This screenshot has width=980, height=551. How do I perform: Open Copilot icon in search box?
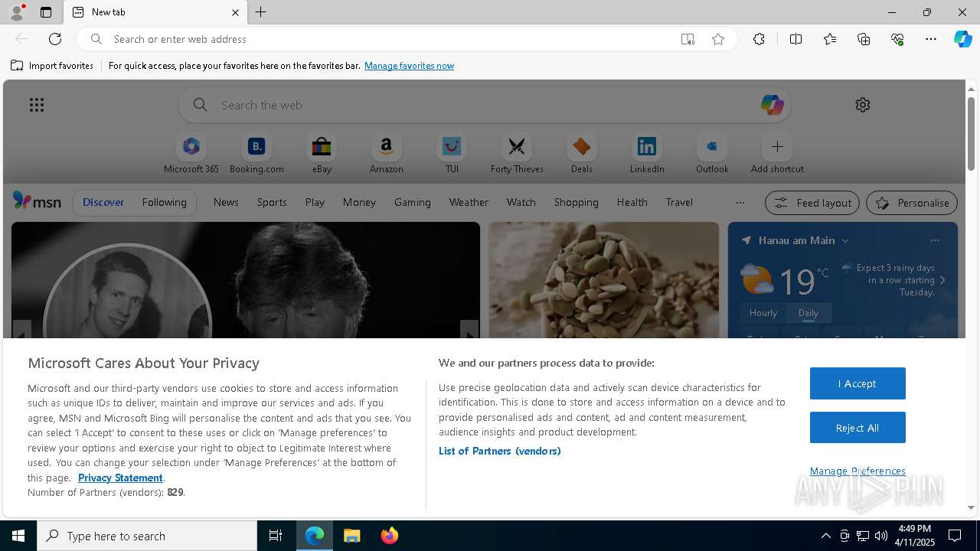click(772, 105)
